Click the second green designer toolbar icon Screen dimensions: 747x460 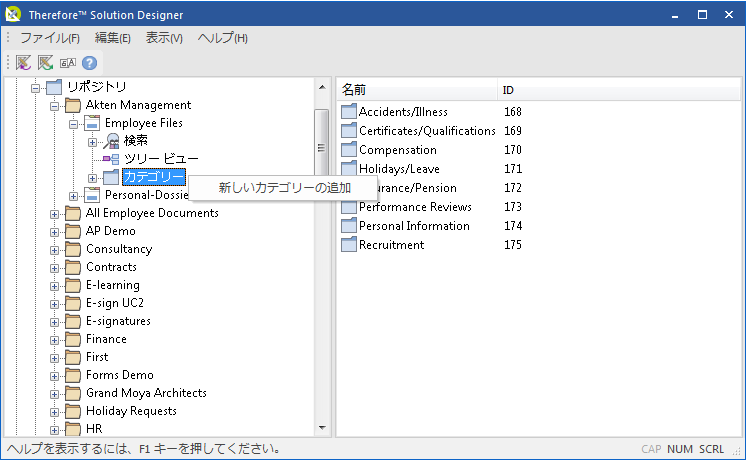click(45, 63)
